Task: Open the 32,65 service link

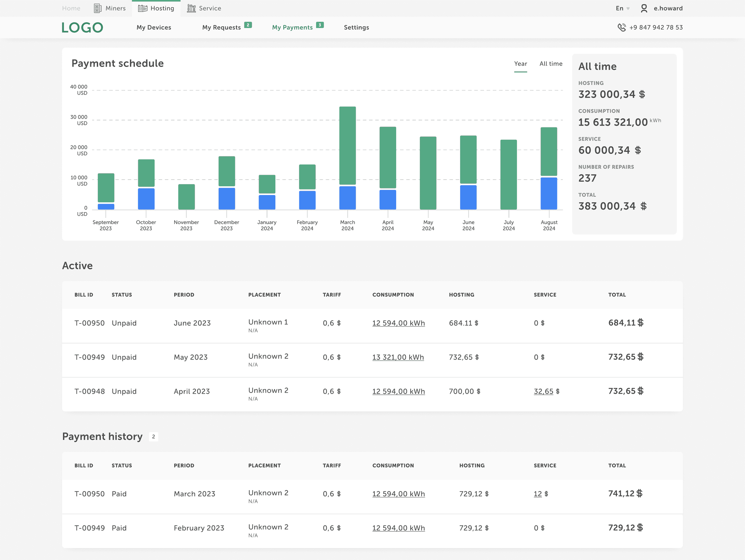Action: (x=543, y=392)
